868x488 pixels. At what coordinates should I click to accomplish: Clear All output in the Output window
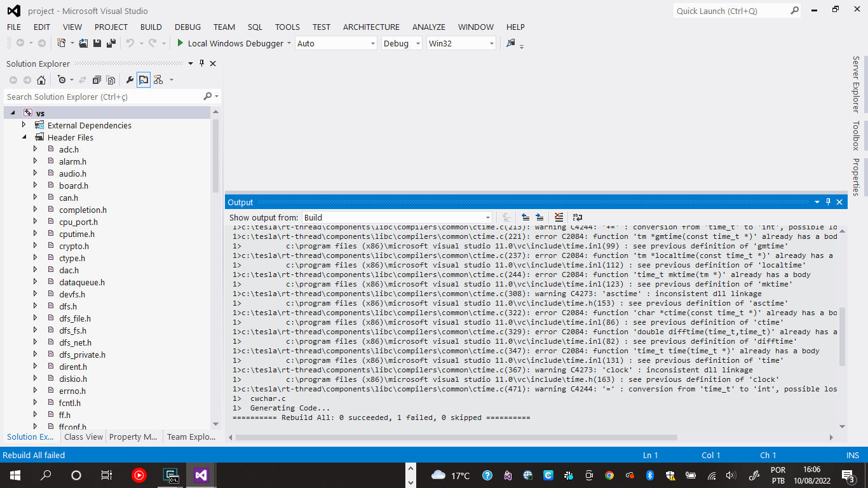tap(558, 217)
